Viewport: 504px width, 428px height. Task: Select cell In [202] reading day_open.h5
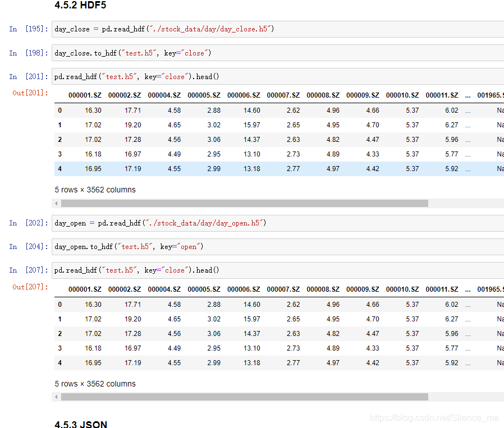point(278,223)
